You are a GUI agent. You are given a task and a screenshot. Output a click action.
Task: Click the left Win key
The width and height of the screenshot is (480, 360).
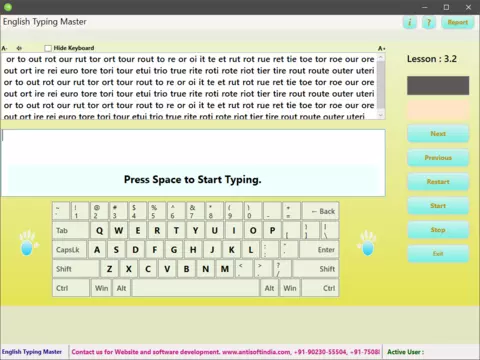tap(101, 288)
